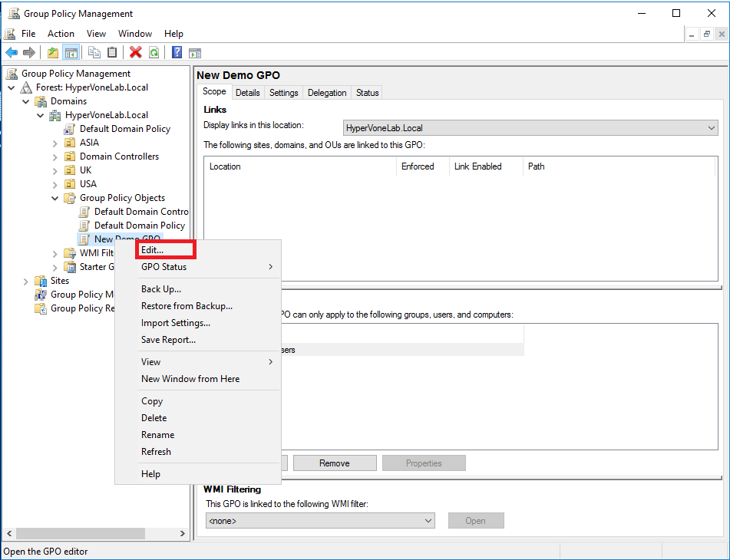Click the Show/Hide Action Pane toolbar icon
This screenshot has width=730, height=560.
(194, 52)
